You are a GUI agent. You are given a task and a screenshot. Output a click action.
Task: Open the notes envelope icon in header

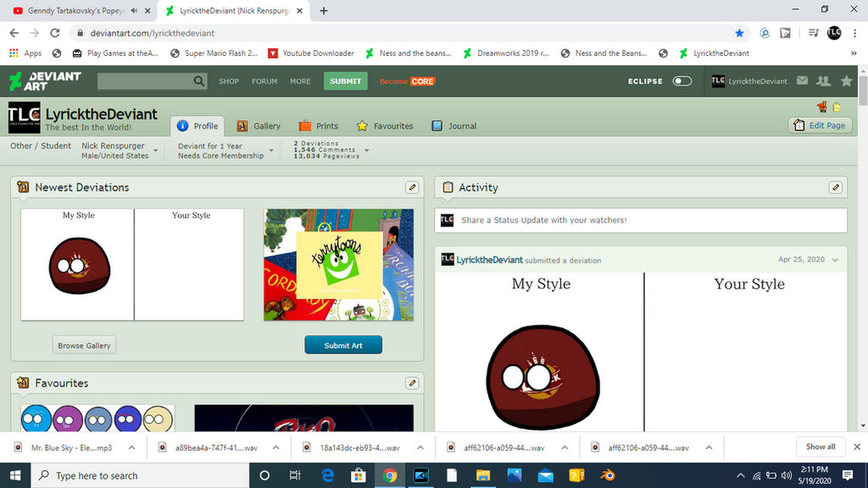pos(802,80)
